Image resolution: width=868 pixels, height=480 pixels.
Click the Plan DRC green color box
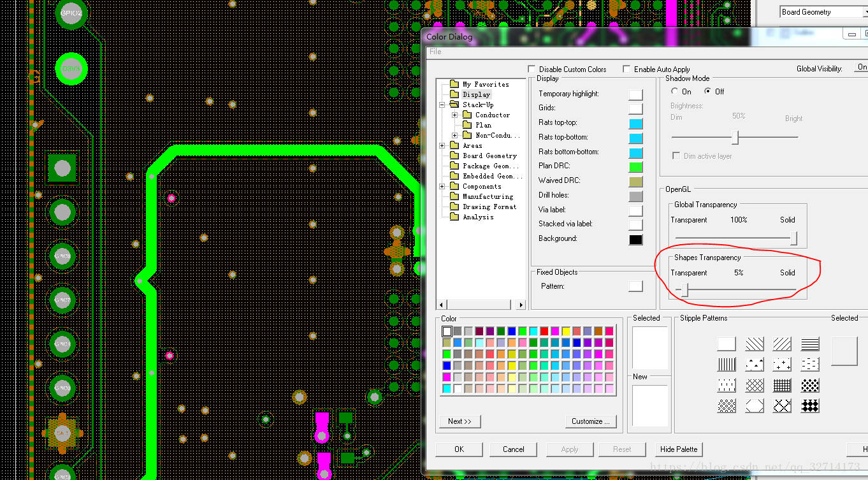[635, 167]
